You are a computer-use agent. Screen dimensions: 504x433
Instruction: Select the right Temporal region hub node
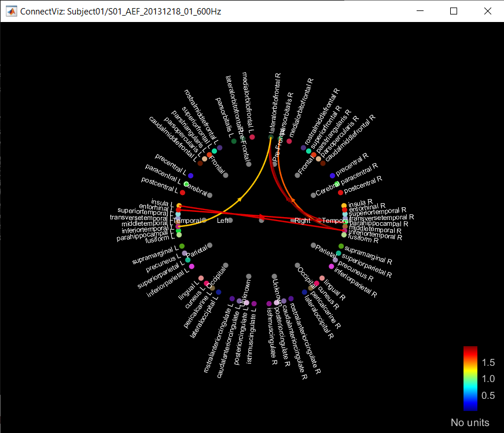tap(319, 220)
